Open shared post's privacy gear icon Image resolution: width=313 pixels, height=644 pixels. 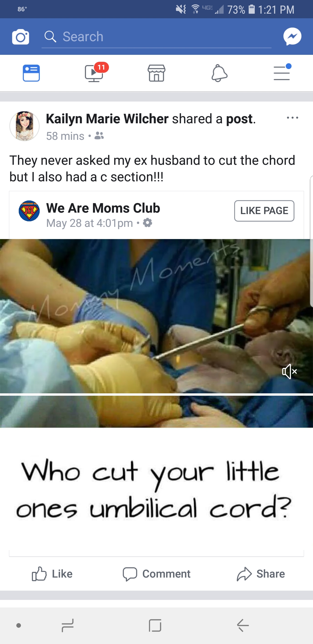[148, 223]
